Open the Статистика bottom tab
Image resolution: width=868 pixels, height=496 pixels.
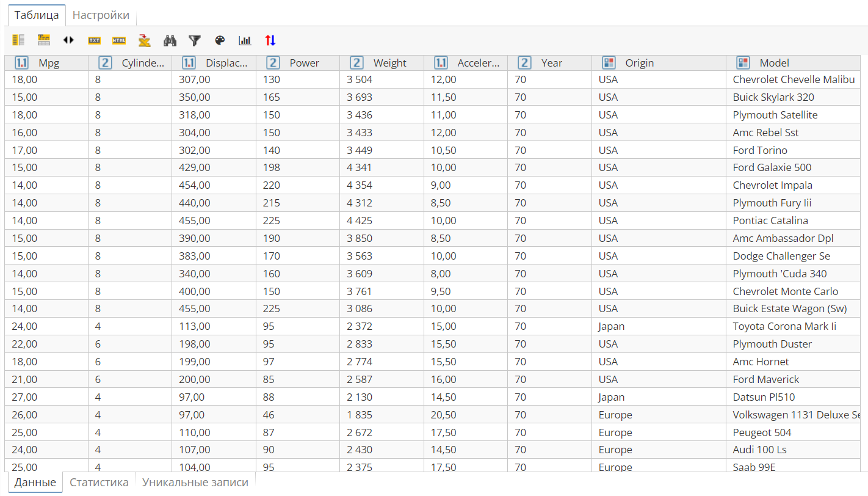[x=99, y=482]
